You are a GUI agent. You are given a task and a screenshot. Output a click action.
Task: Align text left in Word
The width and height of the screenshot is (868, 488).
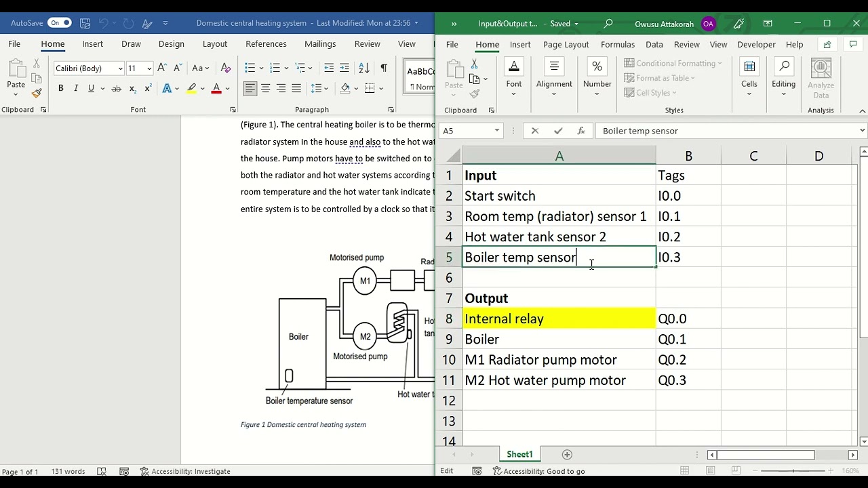250,88
